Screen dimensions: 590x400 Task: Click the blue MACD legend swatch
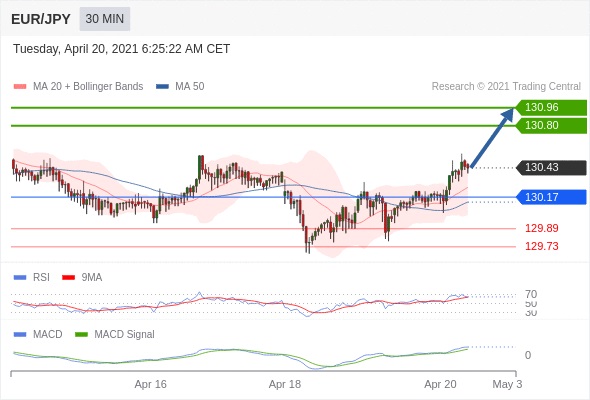coord(20,335)
